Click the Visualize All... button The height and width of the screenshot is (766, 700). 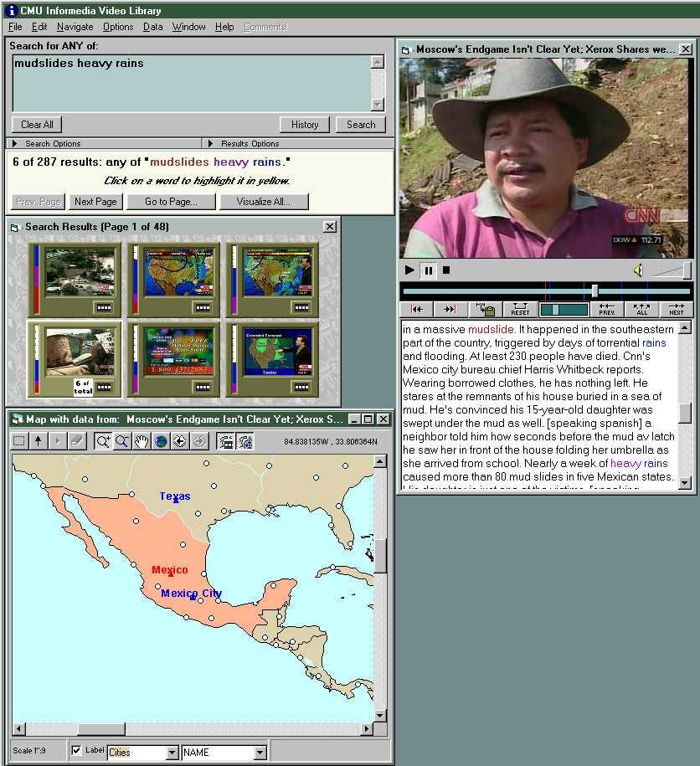[x=264, y=201]
